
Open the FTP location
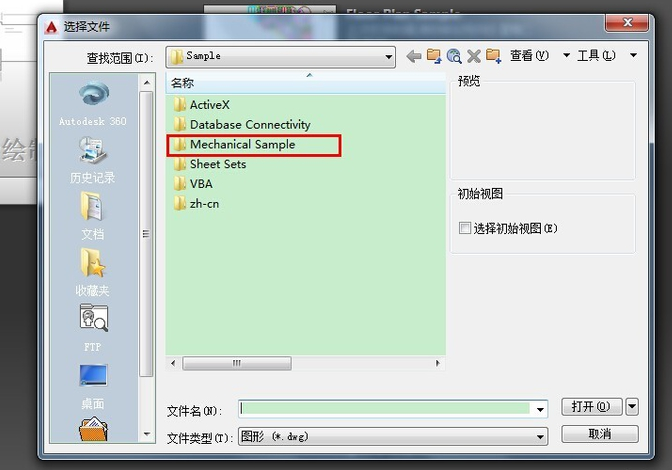click(x=93, y=328)
